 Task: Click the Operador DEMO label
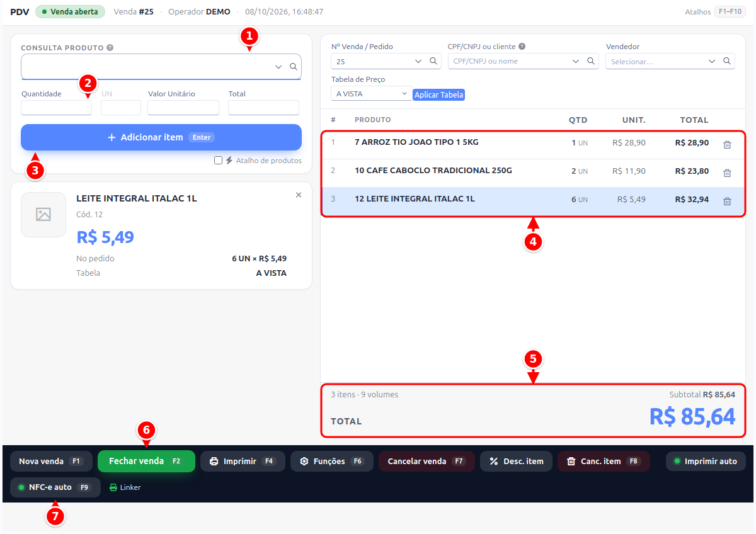pyautogui.click(x=199, y=12)
